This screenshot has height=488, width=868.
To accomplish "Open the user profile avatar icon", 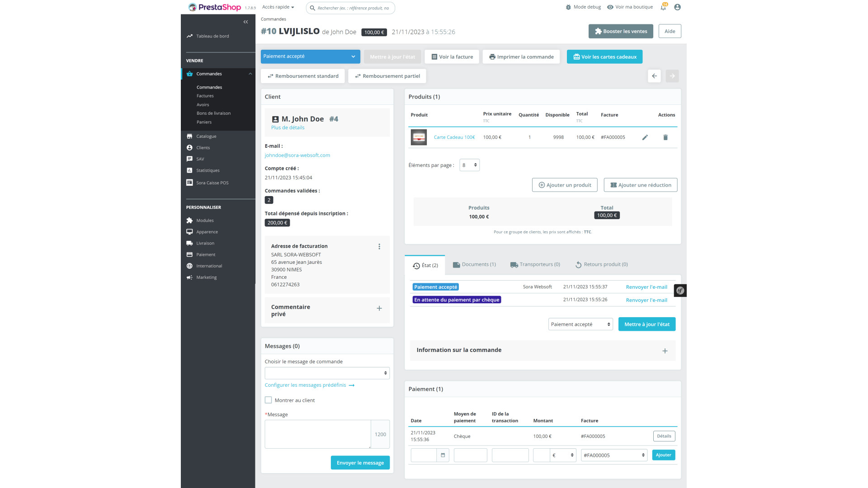I will pyautogui.click(x=677, y=7).
